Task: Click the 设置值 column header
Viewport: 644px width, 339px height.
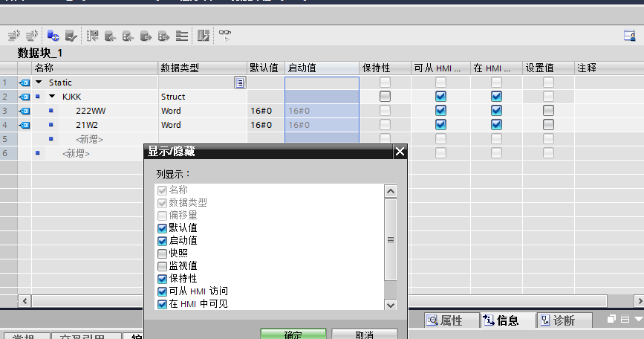Action: [x=548, y=68]
